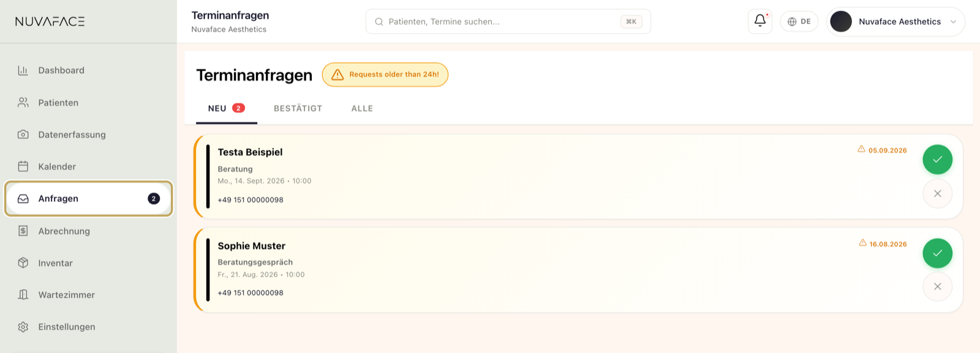Click the Patienten people icon
Viewport: 980px width, 353px height.
[x=23, y=103]
